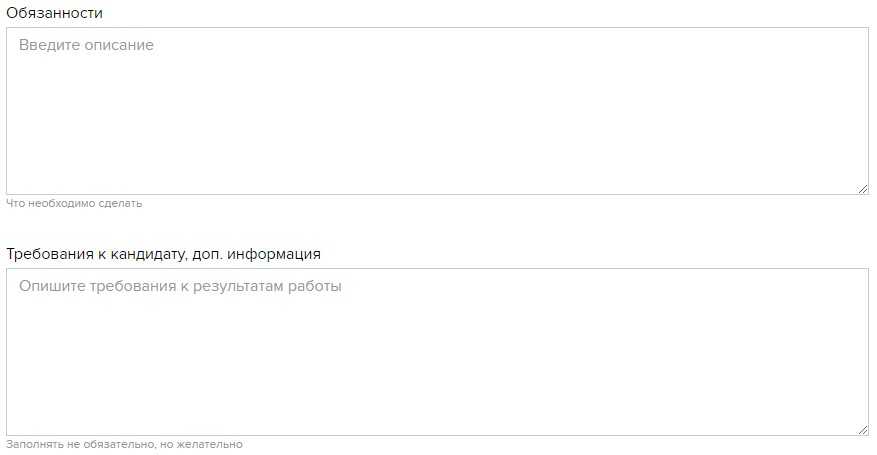Click the resize grip of the requirements field
This screenshot has width=877, height=455.
coord(862,429)
